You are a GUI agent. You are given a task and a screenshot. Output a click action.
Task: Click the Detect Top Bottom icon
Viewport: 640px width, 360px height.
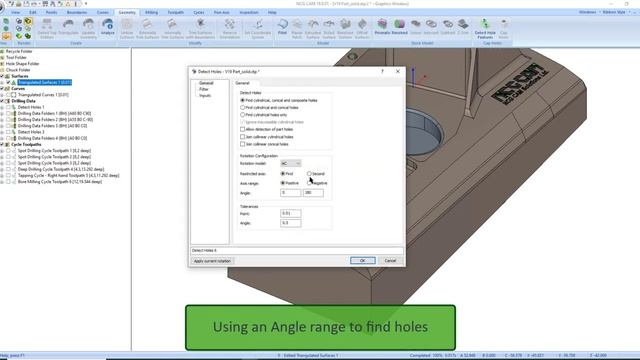(47, 29)
